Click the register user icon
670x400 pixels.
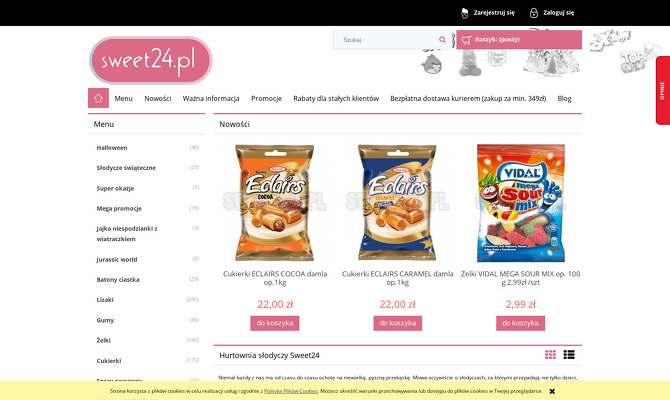coord(464,13)
